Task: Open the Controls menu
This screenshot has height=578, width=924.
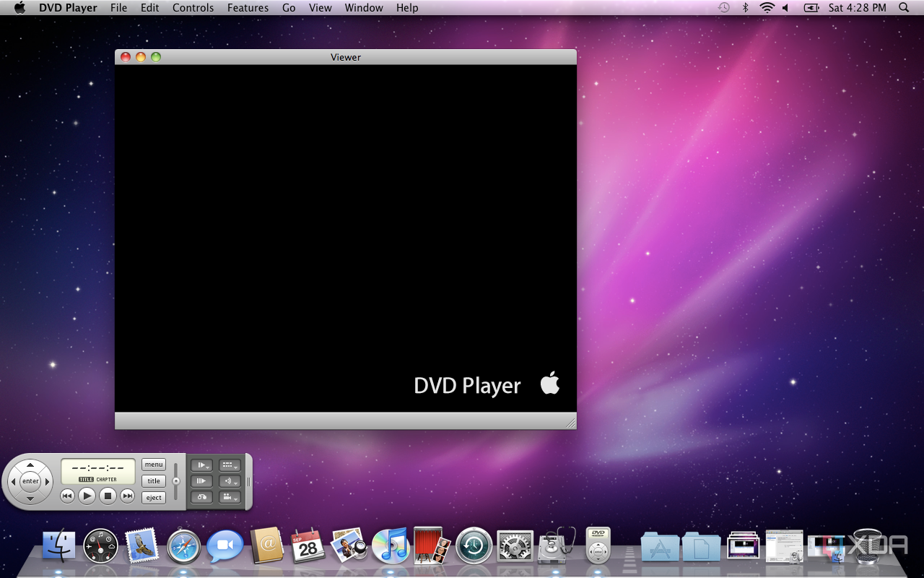Action: 193,8
